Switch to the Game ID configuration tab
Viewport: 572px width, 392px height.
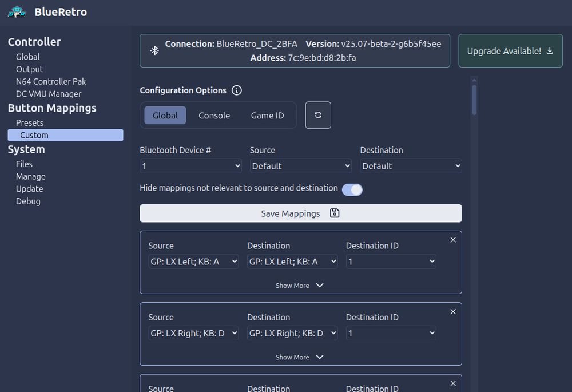[x=267, y=116]
